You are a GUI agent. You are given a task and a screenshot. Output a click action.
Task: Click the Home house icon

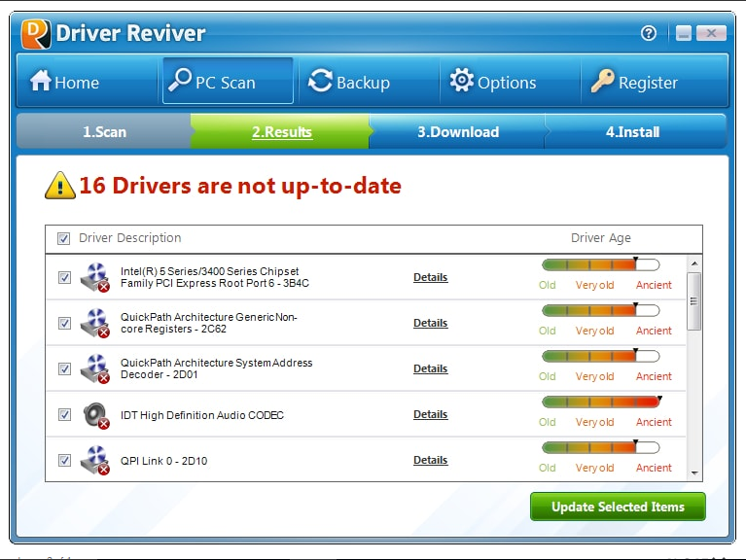[41, 80]
